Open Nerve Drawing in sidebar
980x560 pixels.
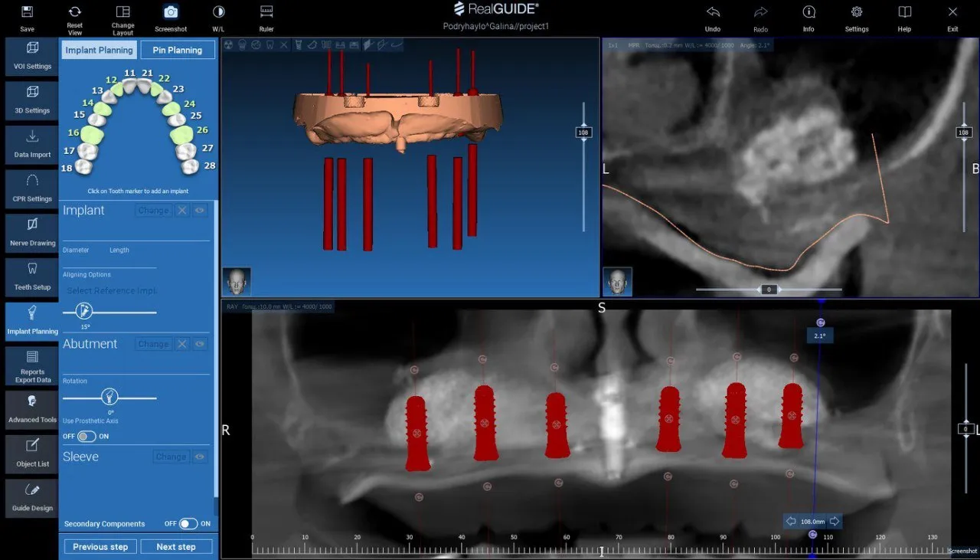click(x=32, y=231)
